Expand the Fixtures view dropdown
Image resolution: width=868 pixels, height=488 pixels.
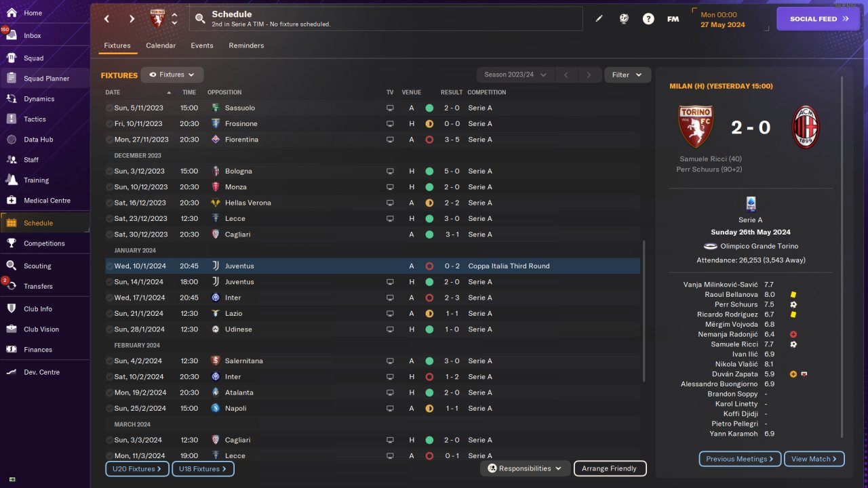point(172,75)
